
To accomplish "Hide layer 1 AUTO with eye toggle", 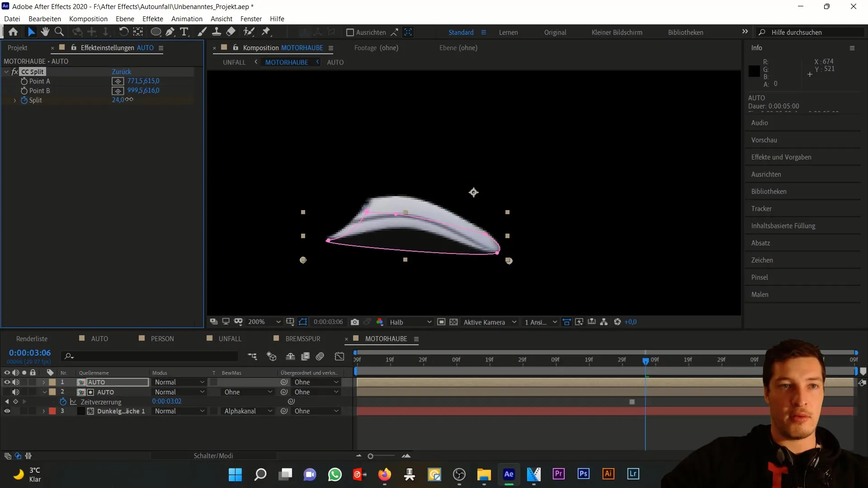I will [x=7, y=382].
